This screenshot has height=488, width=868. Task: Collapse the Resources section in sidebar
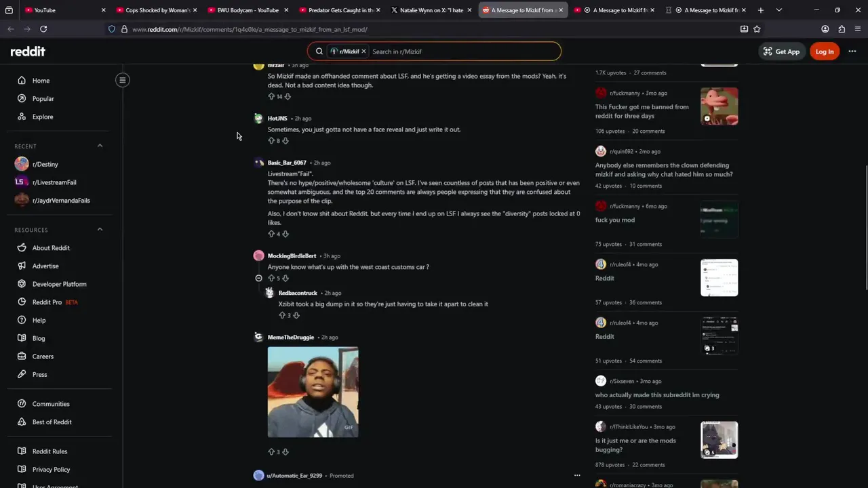[100, 229]
